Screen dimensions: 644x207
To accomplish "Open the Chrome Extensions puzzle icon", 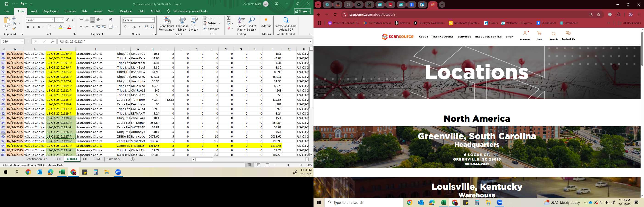I will point(619,14).
